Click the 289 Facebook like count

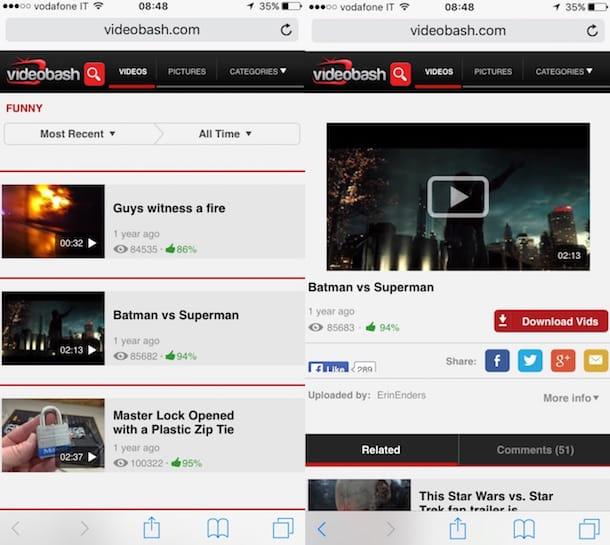click(x=364, y=368)
